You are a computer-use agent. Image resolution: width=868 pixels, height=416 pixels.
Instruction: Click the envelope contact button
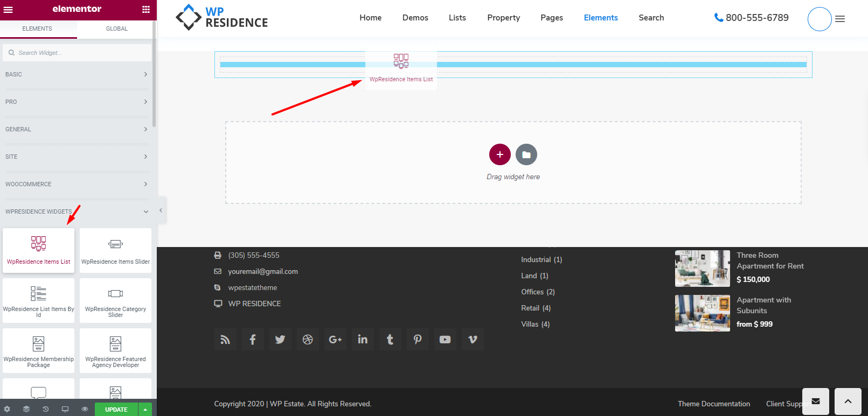click(x=816, y=401)
